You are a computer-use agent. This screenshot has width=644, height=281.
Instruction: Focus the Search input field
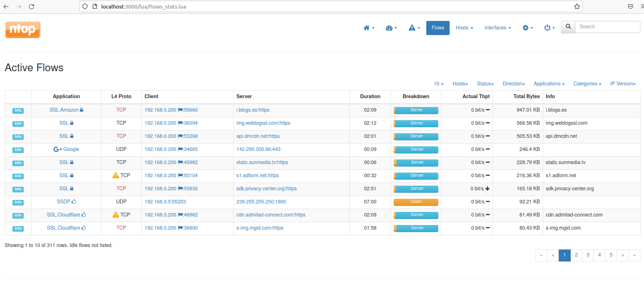607,27
